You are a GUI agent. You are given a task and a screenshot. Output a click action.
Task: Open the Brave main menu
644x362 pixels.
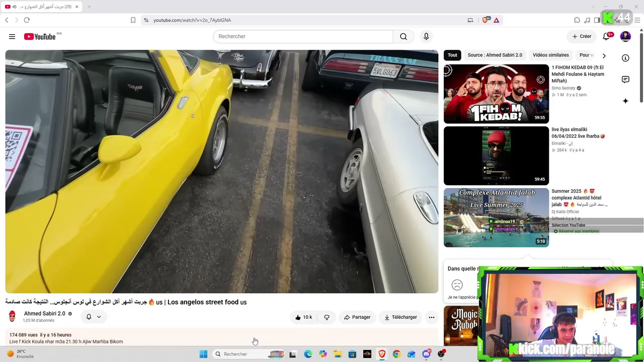point(637,20)
